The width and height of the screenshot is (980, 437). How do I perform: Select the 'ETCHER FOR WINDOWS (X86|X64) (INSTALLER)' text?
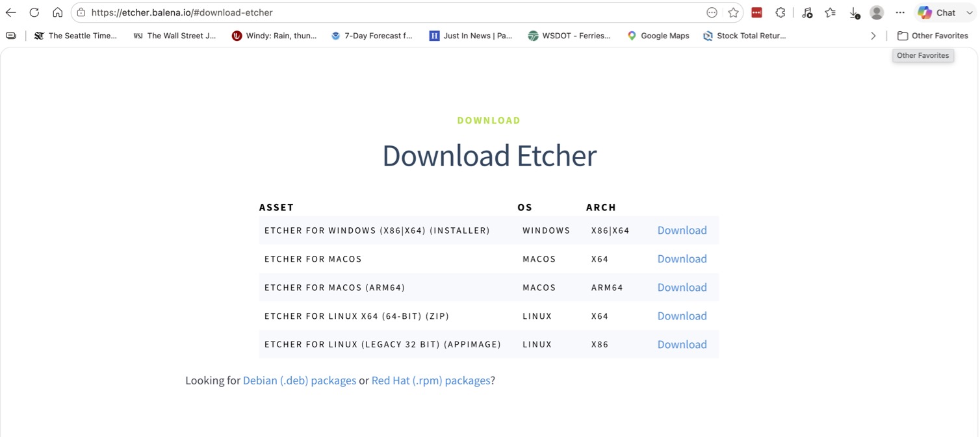(x=377, y=231)
